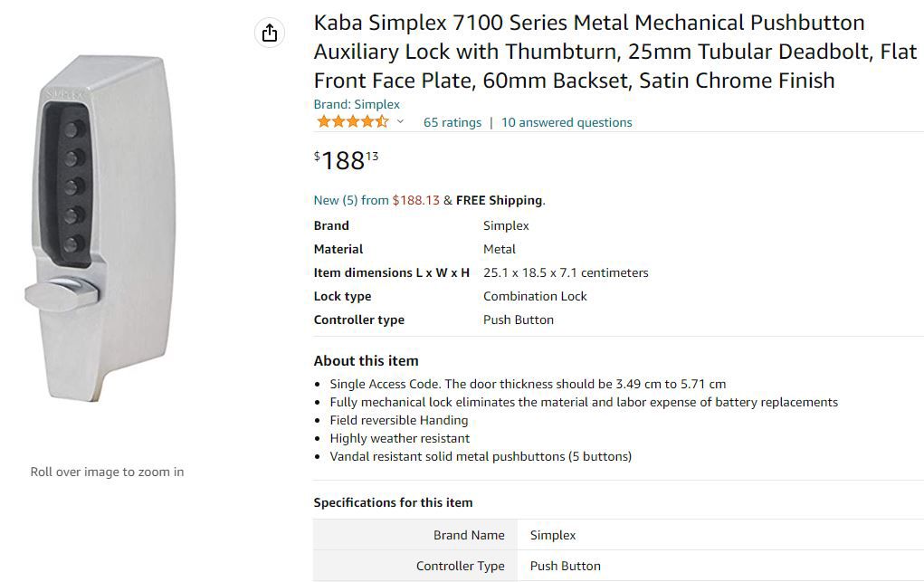The height and width of the screenshot is (582, 924).
Task: Click the orange star rating icons
Action: point(352,122)
